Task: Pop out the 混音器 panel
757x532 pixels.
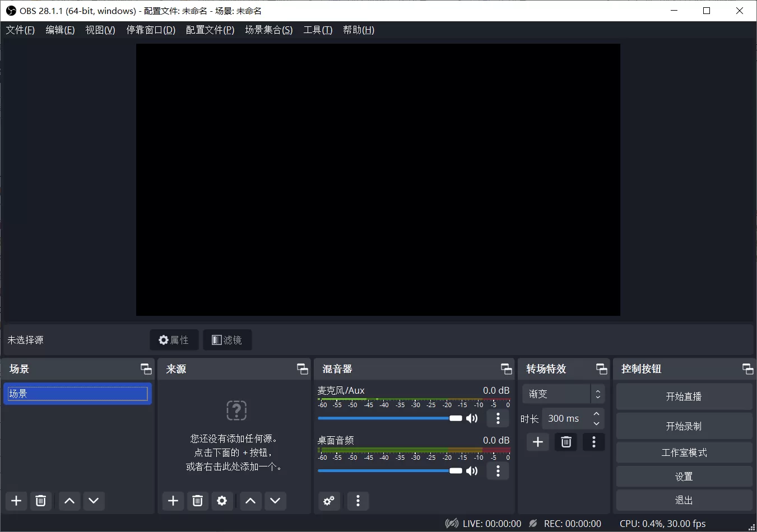Action: pyautogui.click(x=506, y=368)
